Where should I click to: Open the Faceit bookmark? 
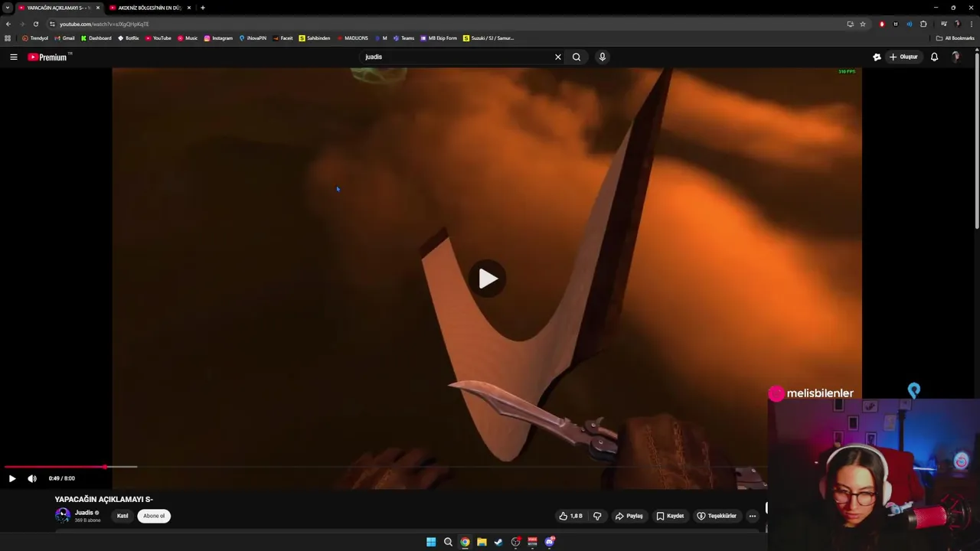click(x=283, y=38)
